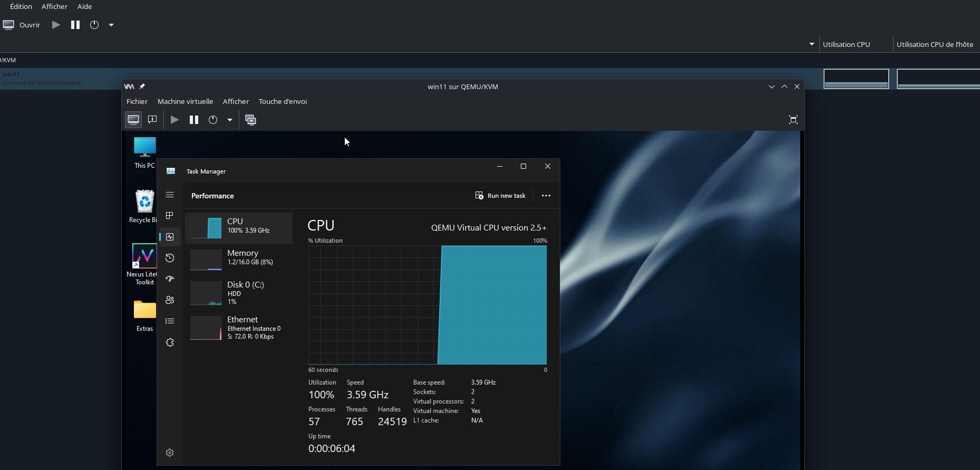This screenshot has height=470, width=980.
Task: Switch the VM viewer to fullscreen
Action: [793, 120]
